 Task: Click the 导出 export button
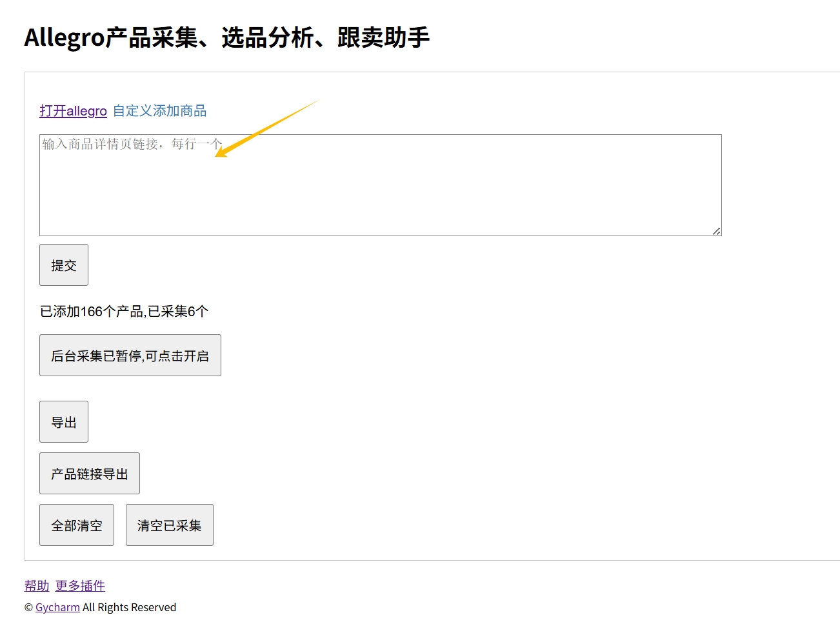(64, 422)
